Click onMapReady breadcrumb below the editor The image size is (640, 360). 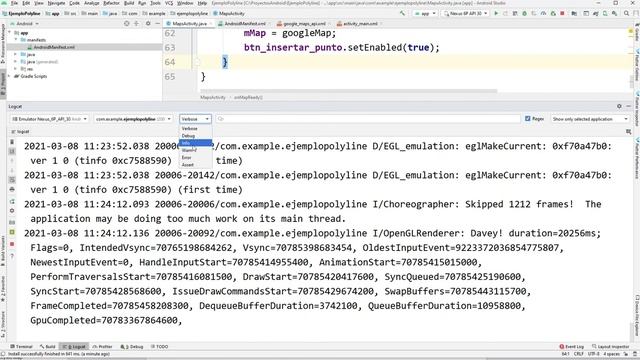248,98
